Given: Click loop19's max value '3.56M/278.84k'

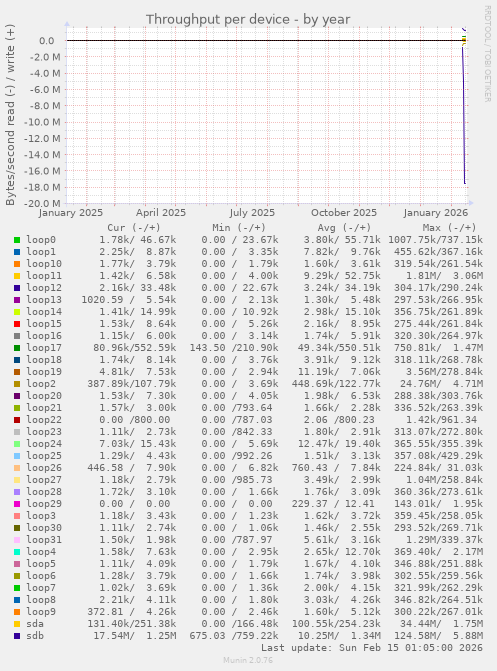Looking at the screenshot, I should coord(444,372).
